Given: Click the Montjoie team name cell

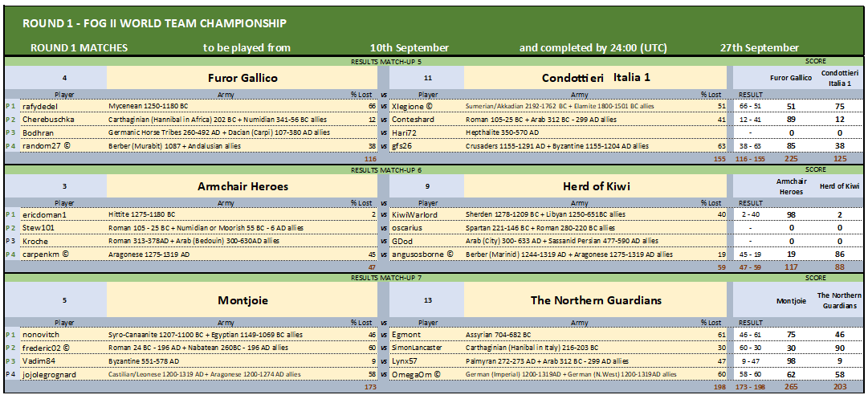Looking at the screenshot, I should click(x=242, y=301).
